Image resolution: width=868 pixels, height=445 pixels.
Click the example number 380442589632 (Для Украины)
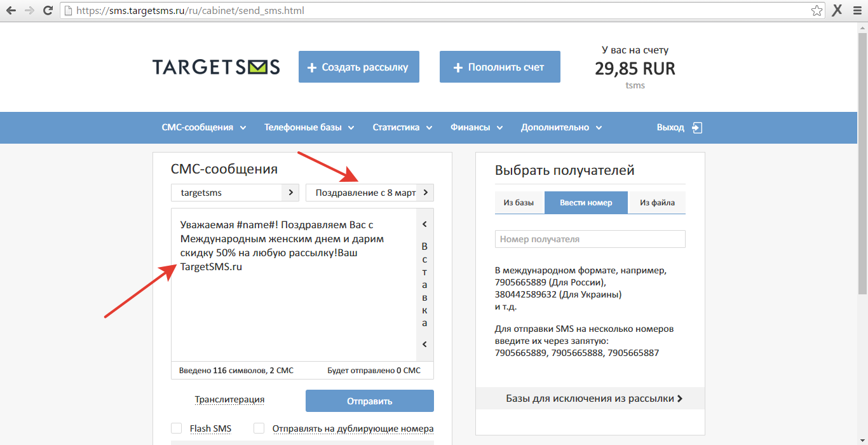point(558,294)
